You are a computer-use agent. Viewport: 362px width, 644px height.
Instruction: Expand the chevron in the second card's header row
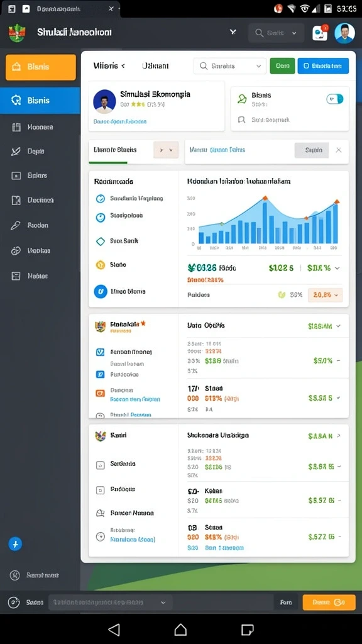click(x=339, y=326)
